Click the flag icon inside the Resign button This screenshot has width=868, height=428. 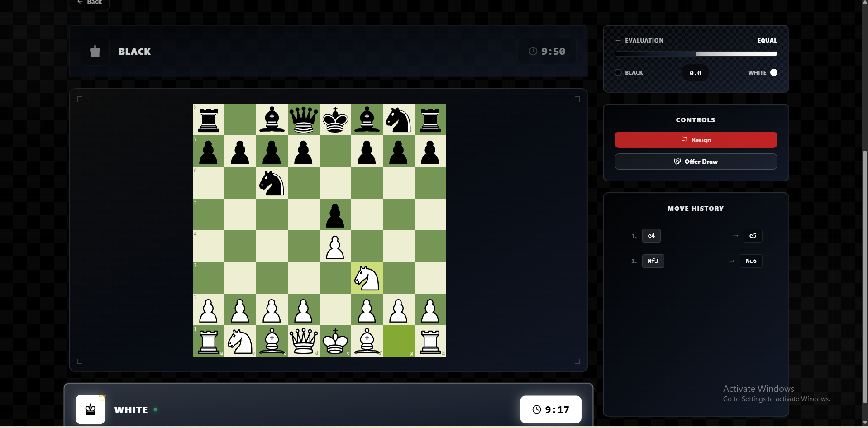point(685,140)
